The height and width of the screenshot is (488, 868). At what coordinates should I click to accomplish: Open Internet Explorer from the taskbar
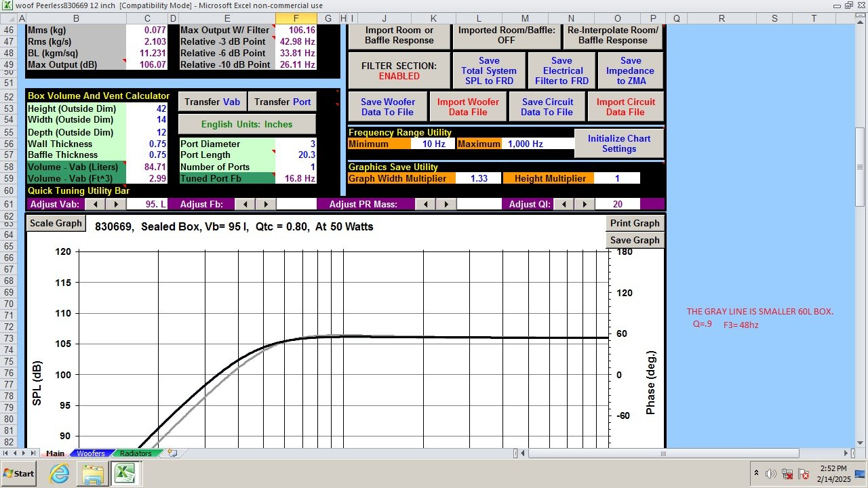click(59, 473)
